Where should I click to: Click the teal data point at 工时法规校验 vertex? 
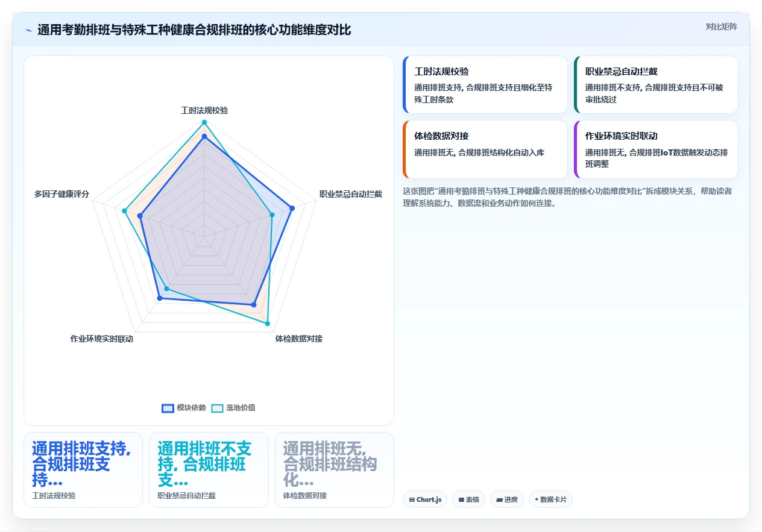pyautogui.click(x=204, y=122)
